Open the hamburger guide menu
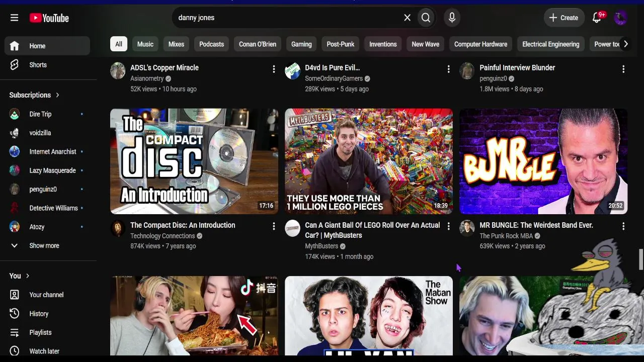This screenshot has width=644, height=362. tap(14, 18)
